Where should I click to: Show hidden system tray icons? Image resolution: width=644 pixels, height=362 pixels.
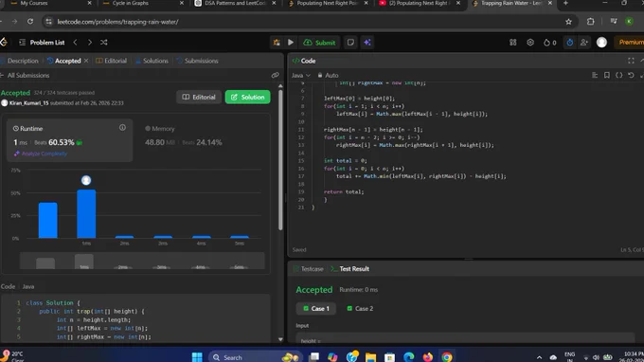(x=539, y=357)
